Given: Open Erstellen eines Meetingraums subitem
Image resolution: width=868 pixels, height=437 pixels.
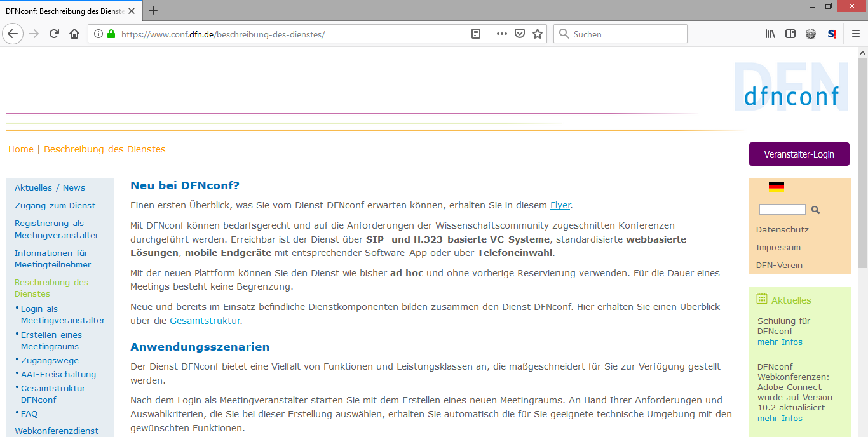Looking at the screenshot, I should (x=51, y=340).
